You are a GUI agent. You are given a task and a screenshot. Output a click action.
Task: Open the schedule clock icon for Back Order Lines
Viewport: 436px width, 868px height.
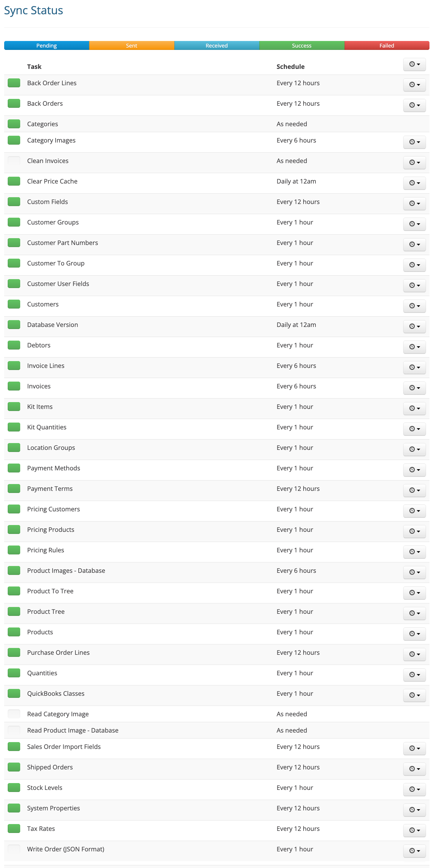pos(414,85)
